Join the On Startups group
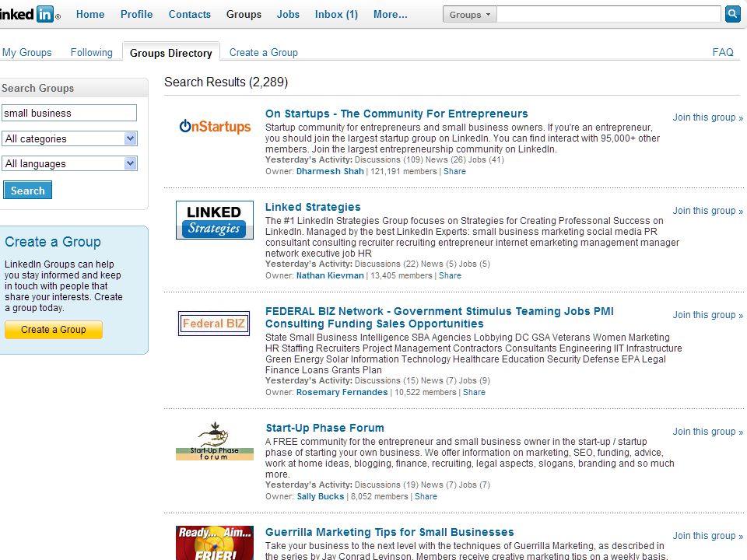Screen dimensions: 747x560 (708, 117)
